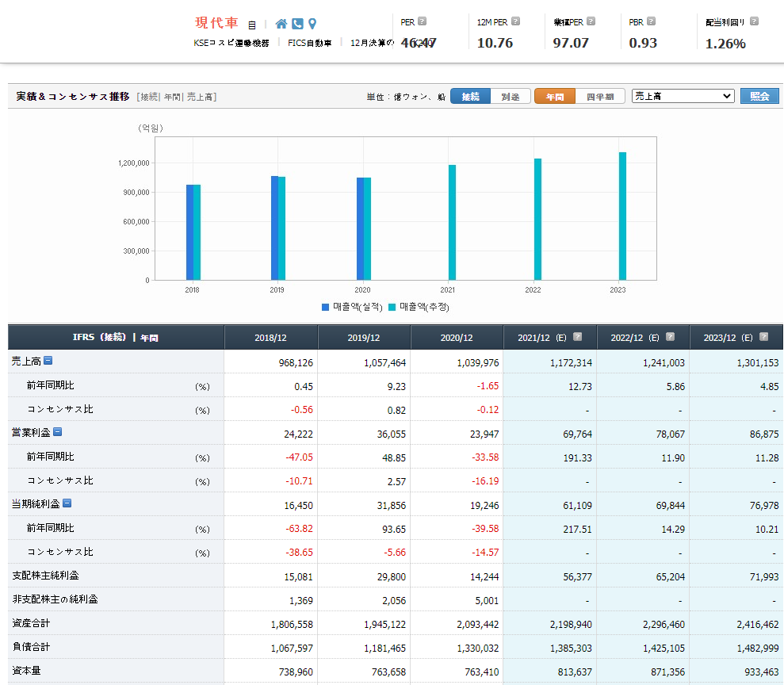Viewport: 784px width, 685px height.
Task: Switch to 連結 consolidated view
Action: click(471, 96)
